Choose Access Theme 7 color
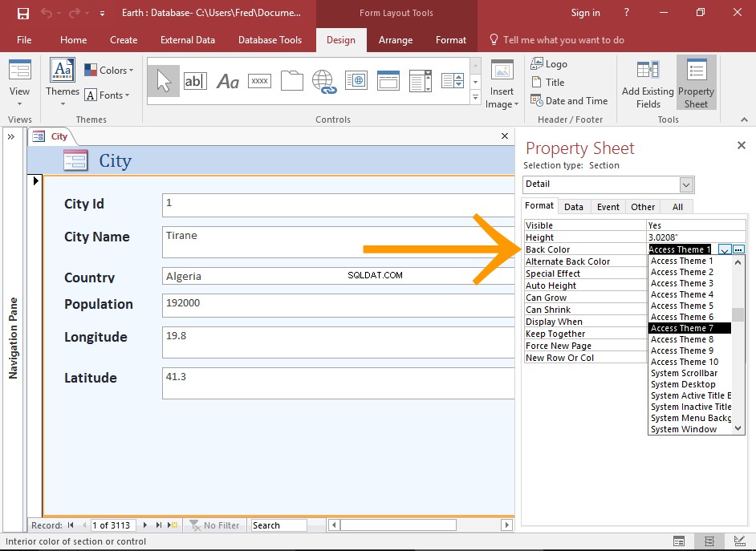Screen dimensions: 756x551 [689, 328]
